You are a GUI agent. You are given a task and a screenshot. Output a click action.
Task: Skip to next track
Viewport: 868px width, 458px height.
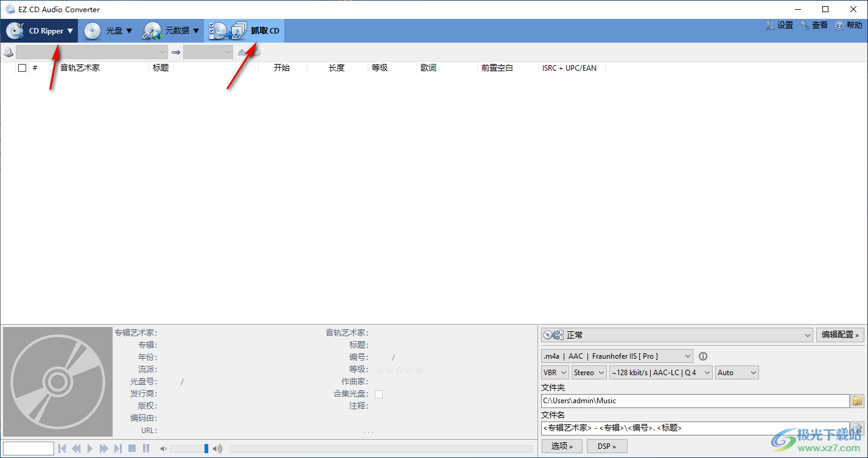[118, 448]
